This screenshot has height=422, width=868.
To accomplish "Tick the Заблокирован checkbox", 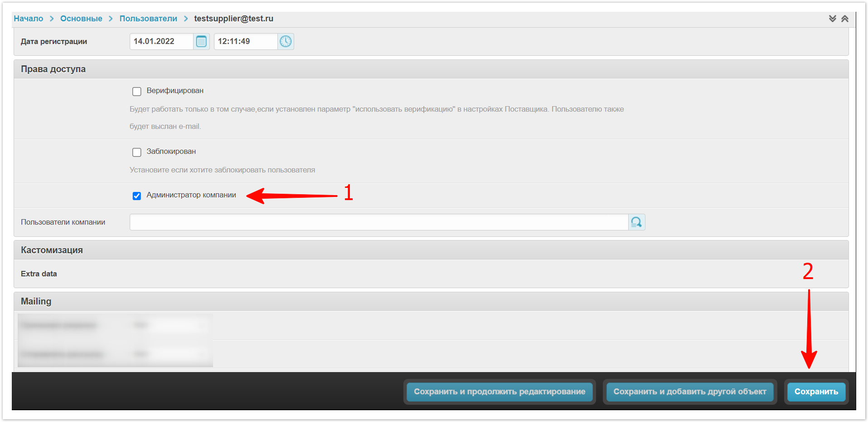I will pos(137,152).
